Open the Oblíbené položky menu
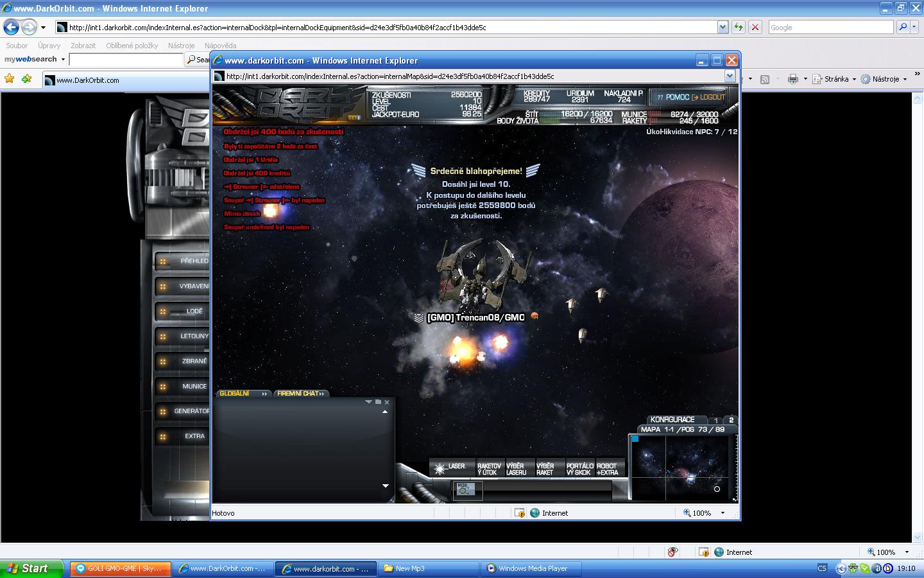924x578 pixels. pyautogui.click(x=132, y=46)
